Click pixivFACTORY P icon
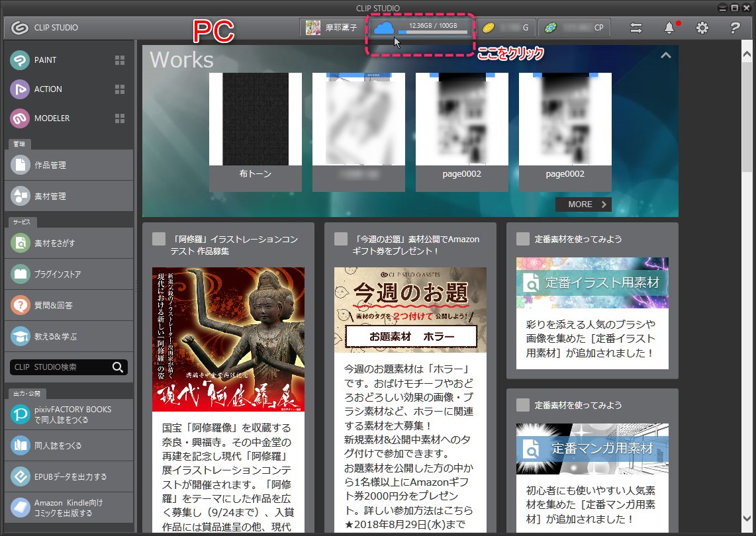The height and width of the screenshot is (536, 756). pyautogui.click(x=21, y=414)
